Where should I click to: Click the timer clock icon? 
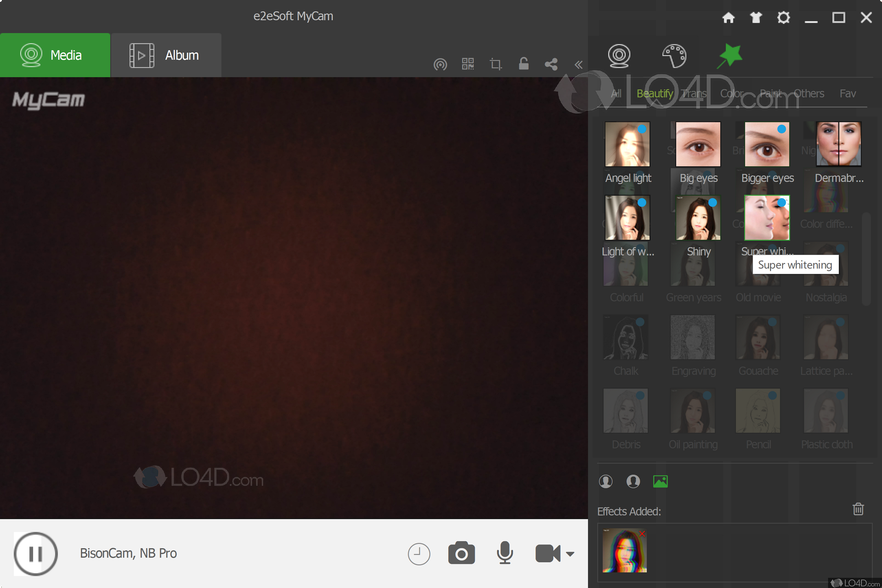pyautogui.click(x=419, y=554)
